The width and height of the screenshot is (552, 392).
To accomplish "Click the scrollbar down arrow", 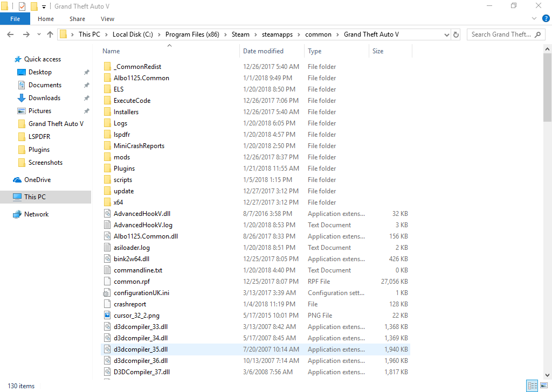I will click(x=547, y=375).
